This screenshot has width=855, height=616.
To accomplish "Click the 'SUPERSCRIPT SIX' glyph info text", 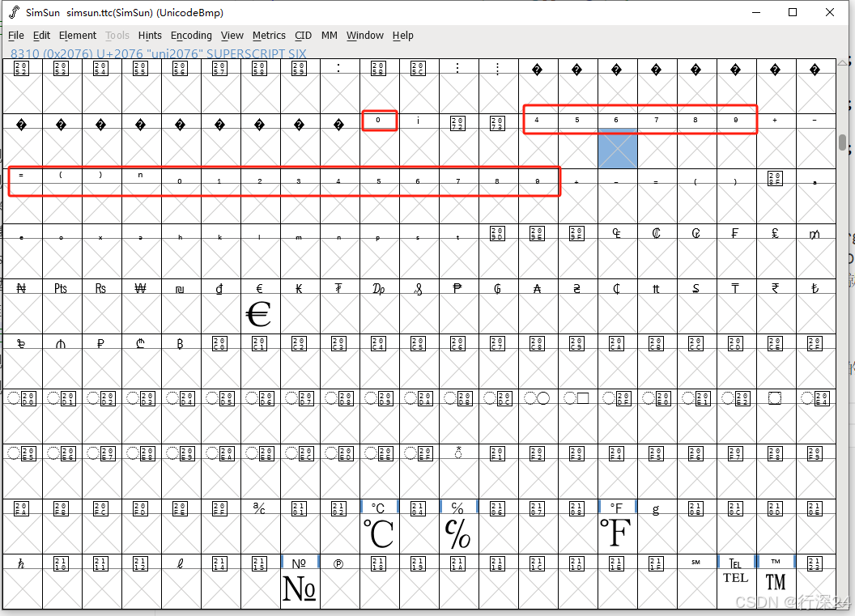I will click(257, 53).
